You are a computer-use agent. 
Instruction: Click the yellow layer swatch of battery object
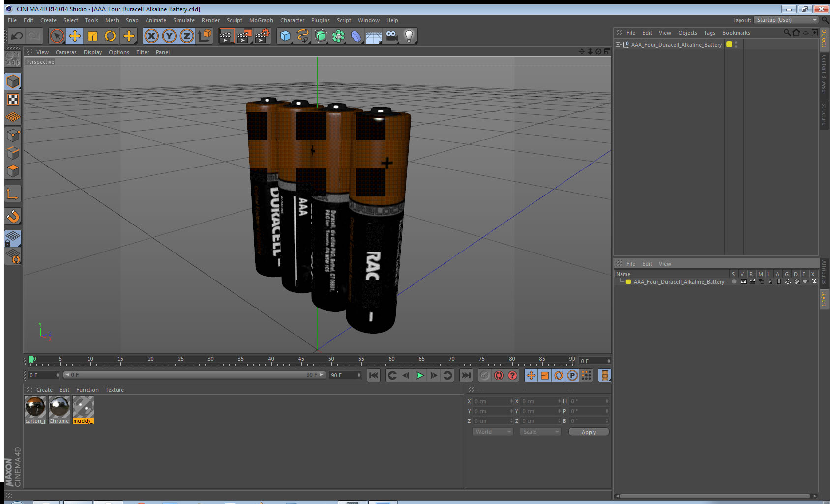tap(729, 44)
